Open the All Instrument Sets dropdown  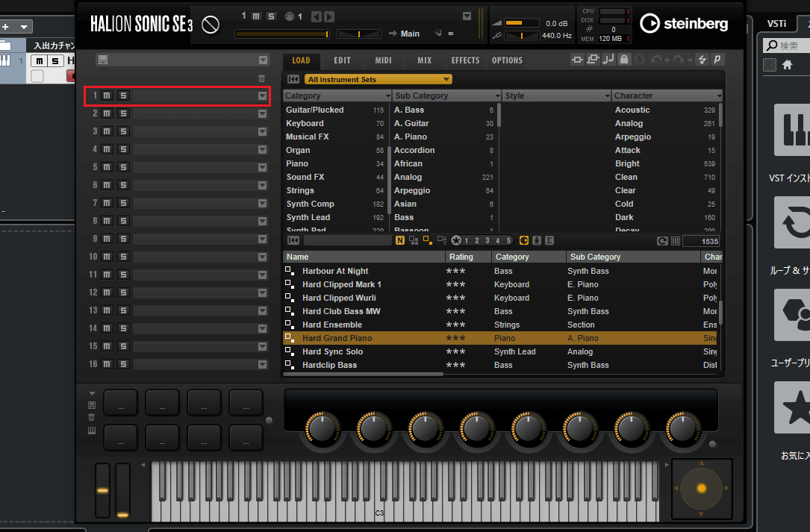(x=378, y=79)
